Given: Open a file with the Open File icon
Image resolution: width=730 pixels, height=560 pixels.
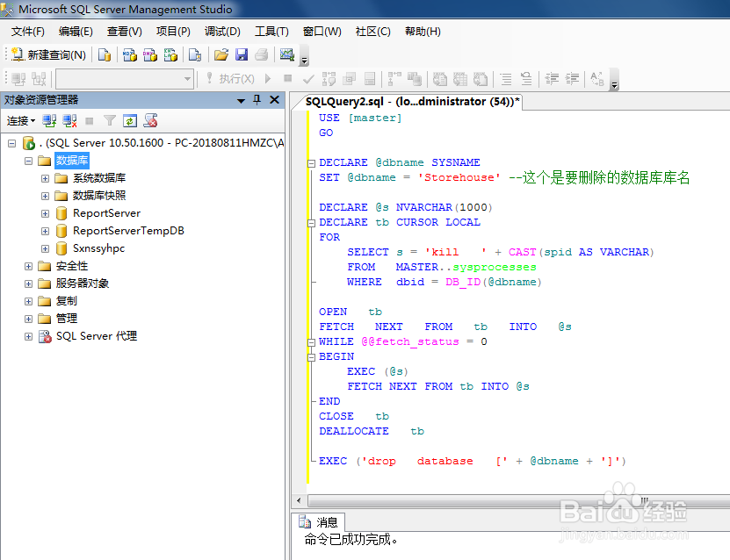Looking at the screenshot, I should [x=220, y=55].
